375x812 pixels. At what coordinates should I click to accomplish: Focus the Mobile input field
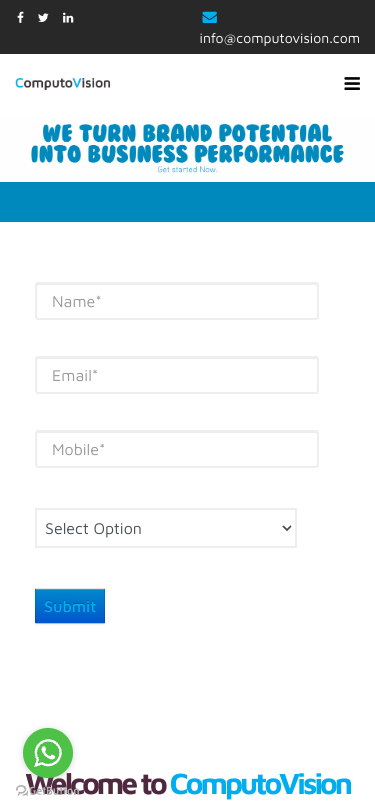177,449
